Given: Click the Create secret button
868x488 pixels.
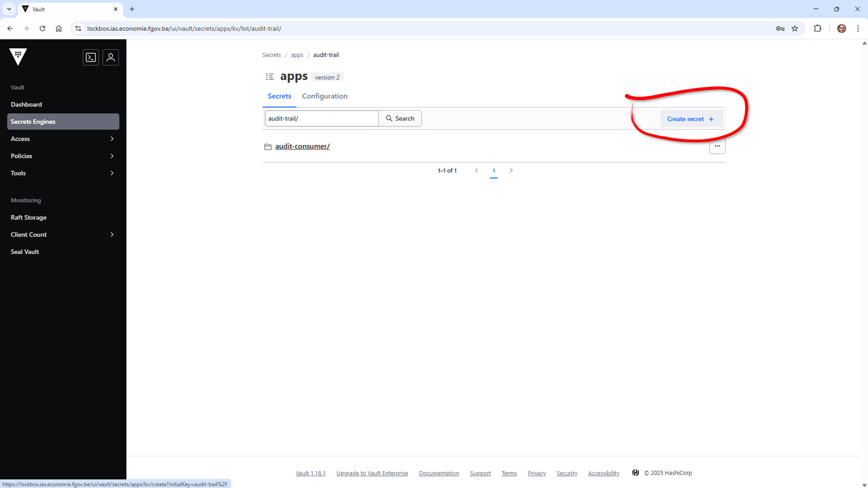Looking at the screenshot, I should (x=690, y=119).
